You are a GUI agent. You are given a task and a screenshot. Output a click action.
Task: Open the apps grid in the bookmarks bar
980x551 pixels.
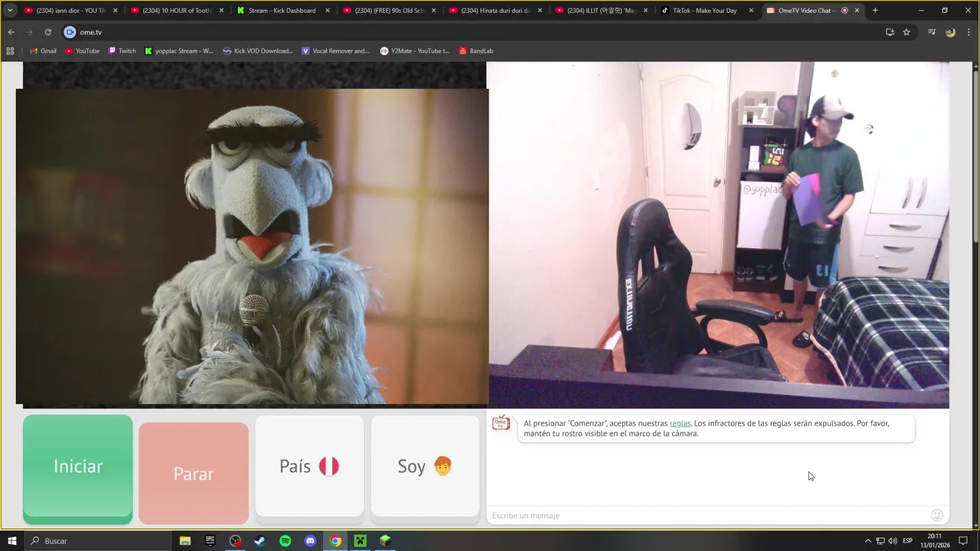point(10,51)
